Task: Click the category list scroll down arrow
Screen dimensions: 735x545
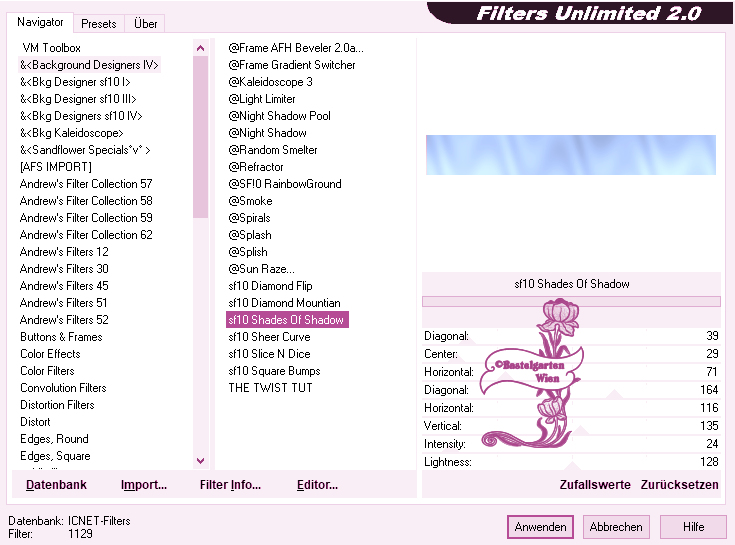Action: 201,461
